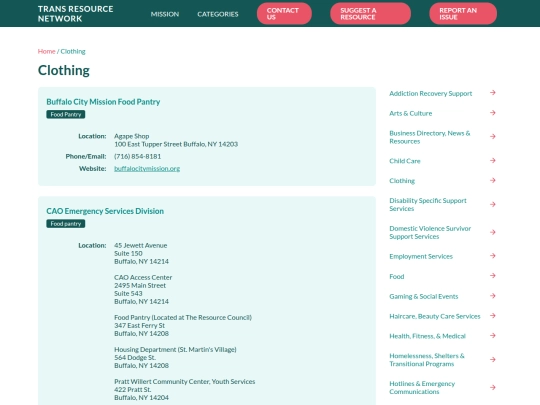
Task: Open Health, Fitness, & Medical category
Action: [x=427, y=336]
